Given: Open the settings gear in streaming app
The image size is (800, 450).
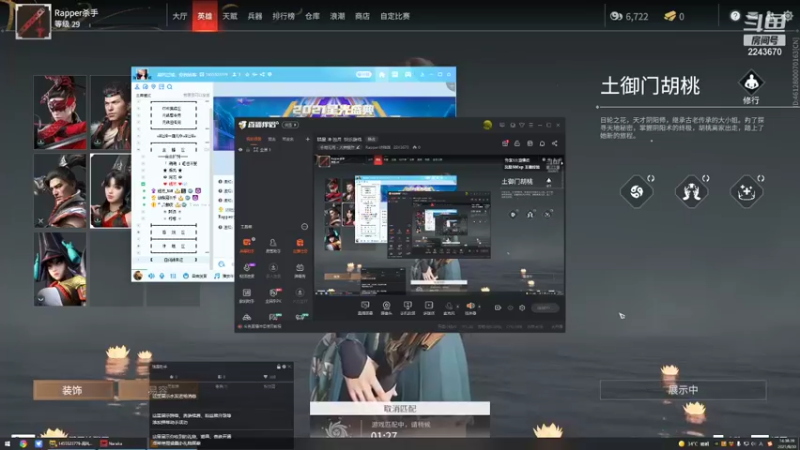Looking at the screenshot, I should [522, 308].
